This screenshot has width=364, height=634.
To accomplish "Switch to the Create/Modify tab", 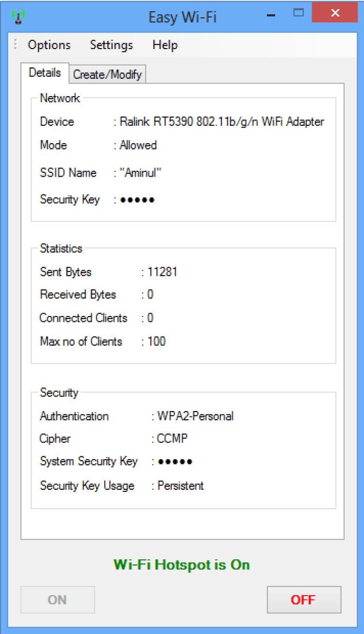I will [x=107, y=74].
